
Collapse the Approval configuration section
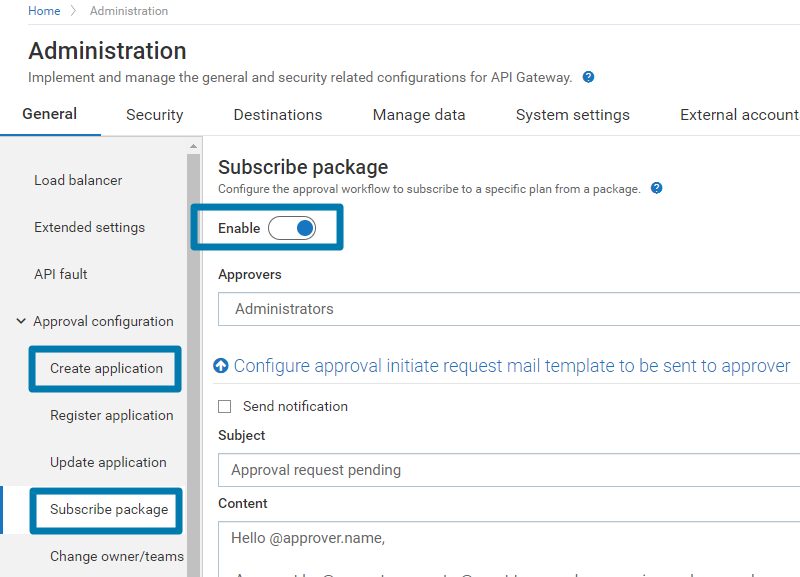click(21, 321)
